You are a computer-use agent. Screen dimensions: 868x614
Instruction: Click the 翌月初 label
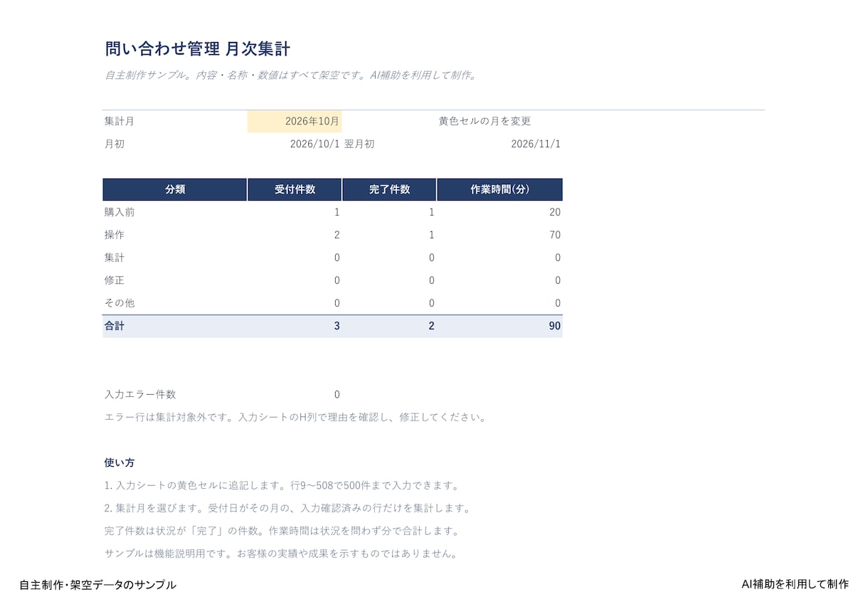pos(359,144)
